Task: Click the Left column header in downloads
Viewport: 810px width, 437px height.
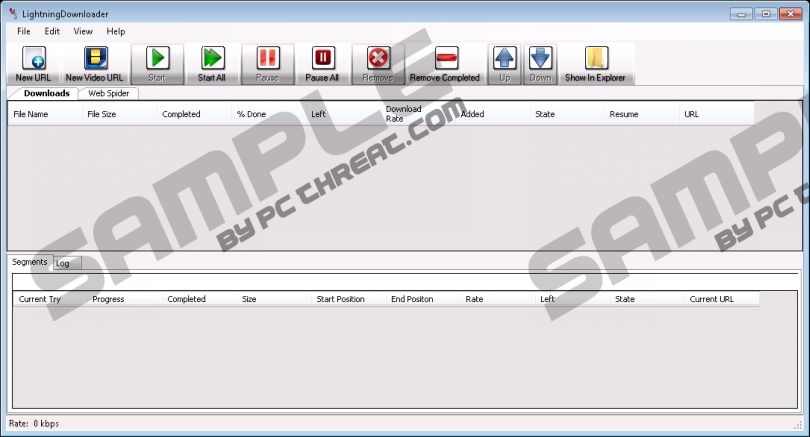Action: coord(344,114)
